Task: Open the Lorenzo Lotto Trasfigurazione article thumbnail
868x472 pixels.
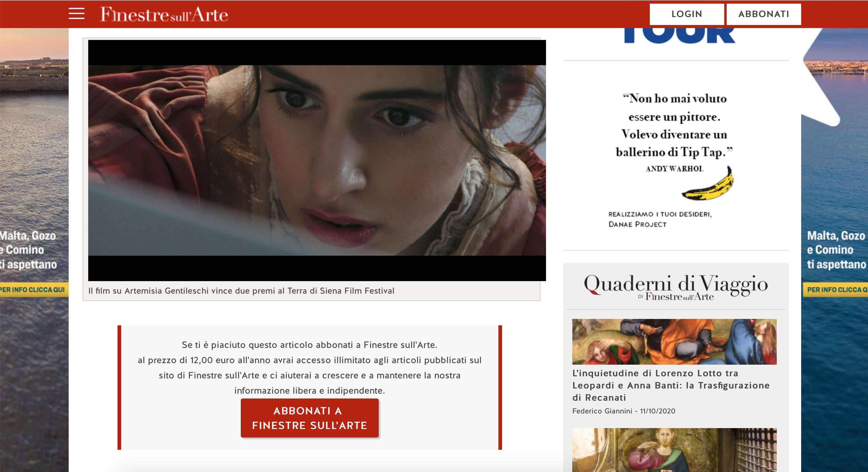Action: pos(674,342)
